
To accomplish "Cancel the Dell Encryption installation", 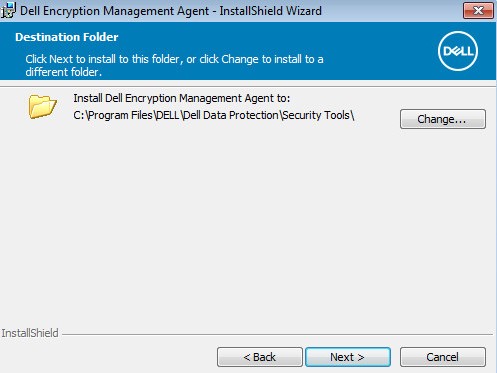I will pyautogui.click(x=443, y=357).
